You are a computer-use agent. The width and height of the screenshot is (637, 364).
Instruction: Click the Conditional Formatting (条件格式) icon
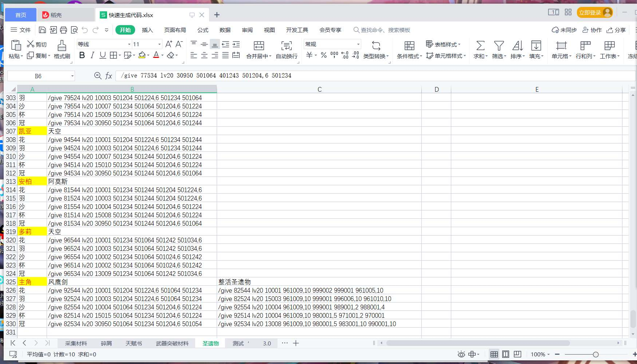(409, 45)
